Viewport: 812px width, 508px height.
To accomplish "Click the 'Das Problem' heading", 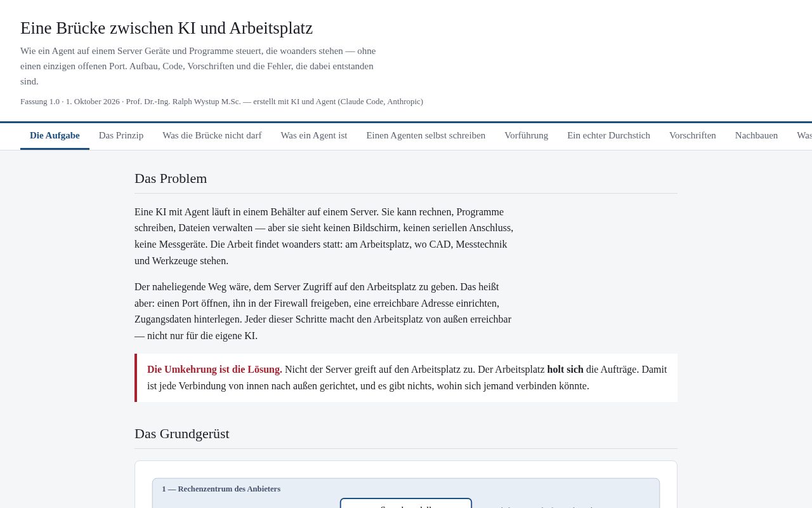I will pos(171,178).
